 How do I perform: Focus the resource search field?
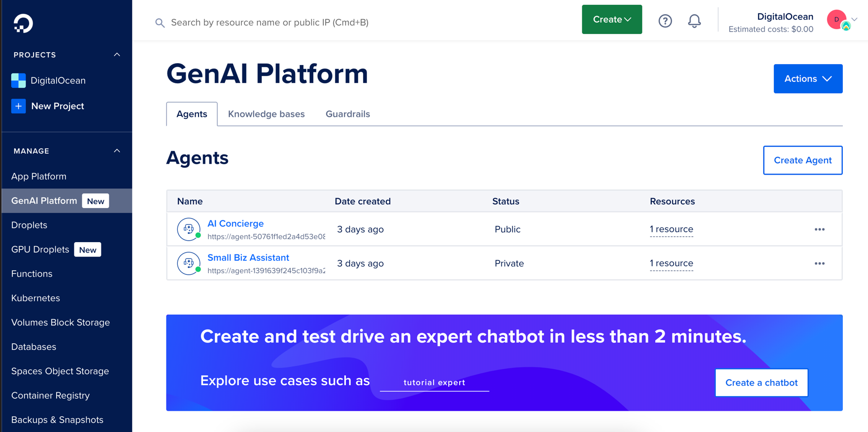coord(269,23)
